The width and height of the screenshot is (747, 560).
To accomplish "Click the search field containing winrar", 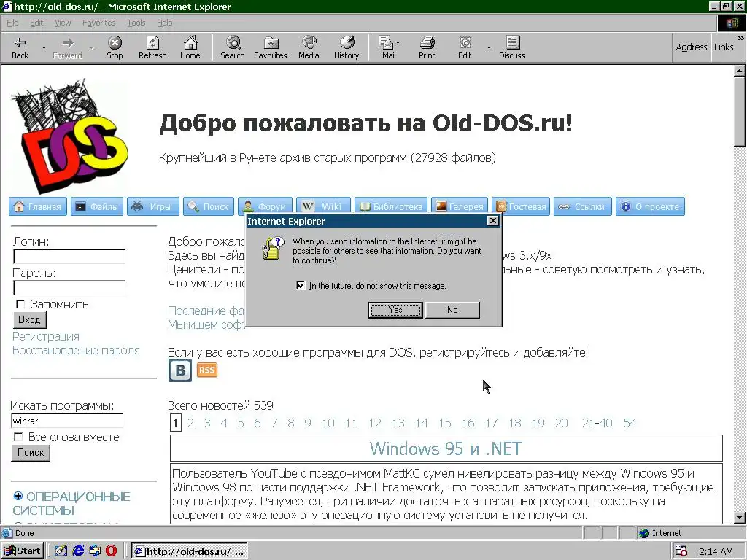I will coord(67,421).
